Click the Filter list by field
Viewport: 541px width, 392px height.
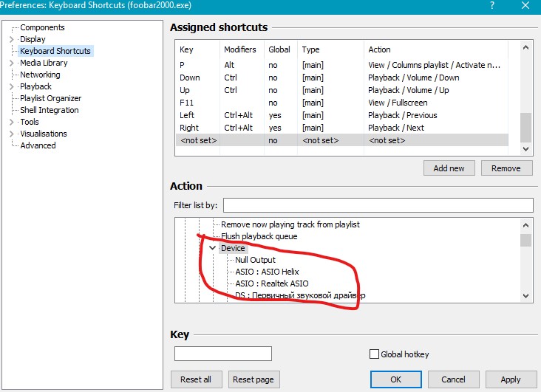pos(378,204)
